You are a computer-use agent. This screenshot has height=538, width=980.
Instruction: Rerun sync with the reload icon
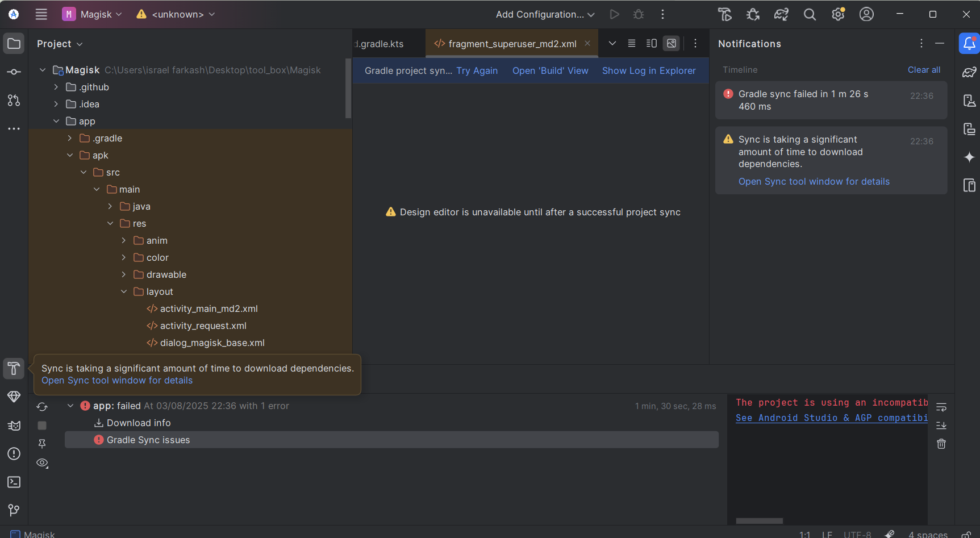pyautogui.click(x=42, y=407)
